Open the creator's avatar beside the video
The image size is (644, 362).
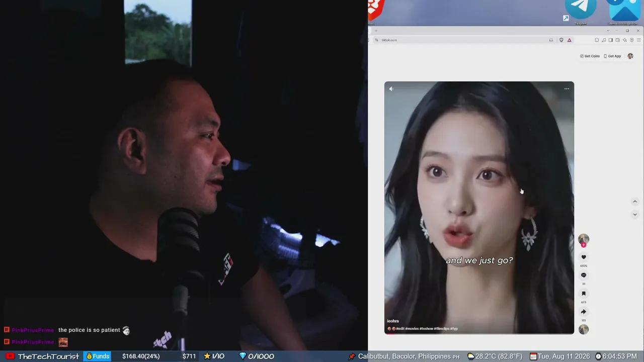tap(584, 239)
